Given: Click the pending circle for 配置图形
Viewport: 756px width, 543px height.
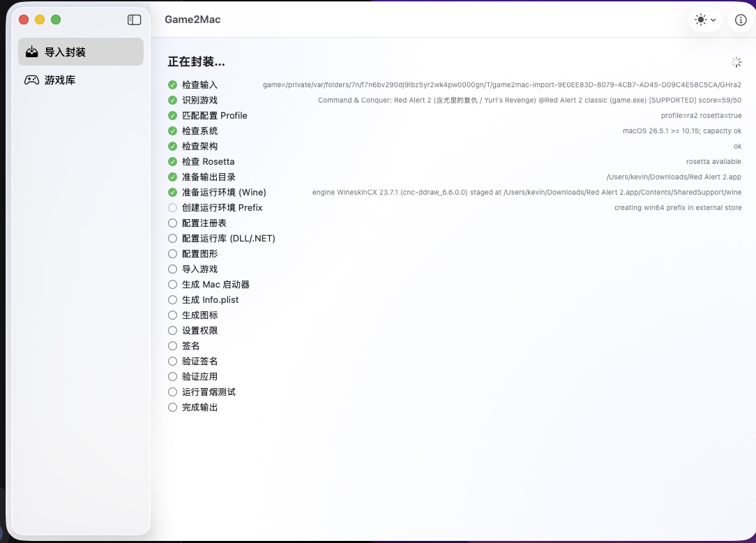Looking at the screenshot, I should (172, 254).
